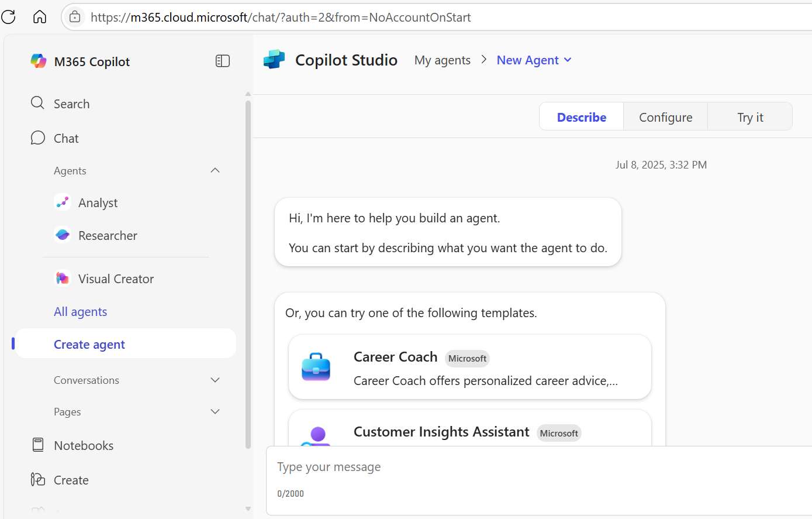Click the Pages section label
Viewport: 812px width, 519px height.
(67, 412)
